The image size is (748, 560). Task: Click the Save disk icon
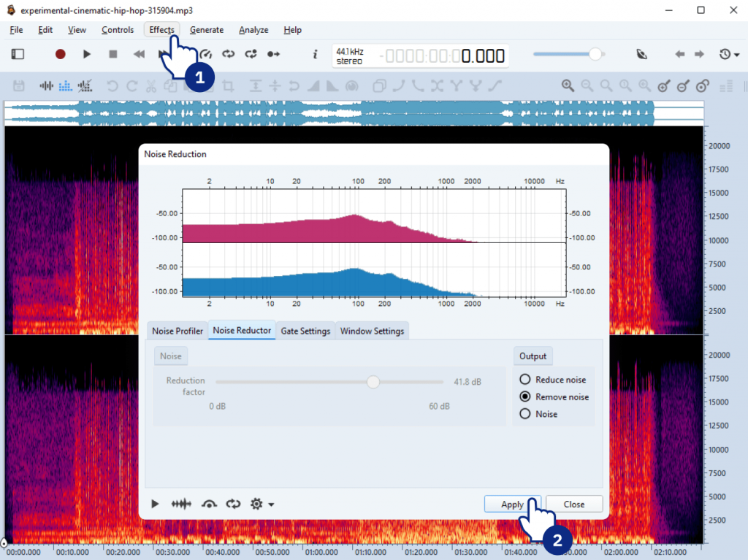click(18, 86)
